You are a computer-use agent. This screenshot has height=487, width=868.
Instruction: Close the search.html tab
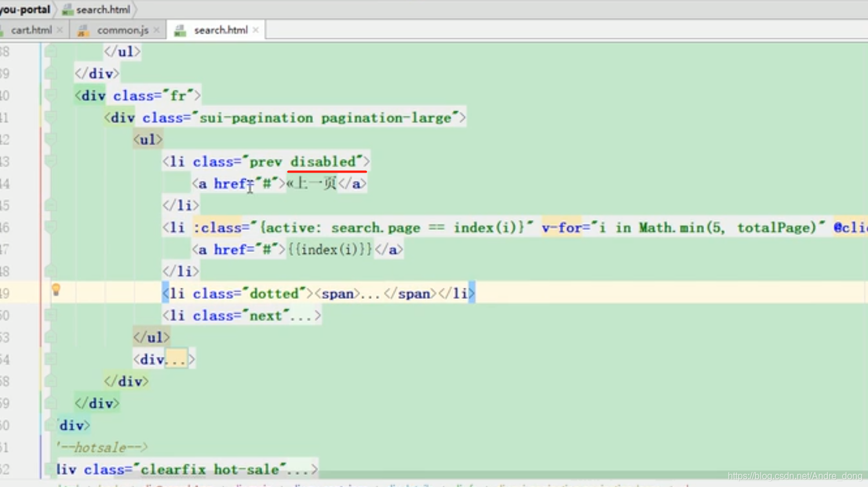pyautogui.click(x=256, y=30)
